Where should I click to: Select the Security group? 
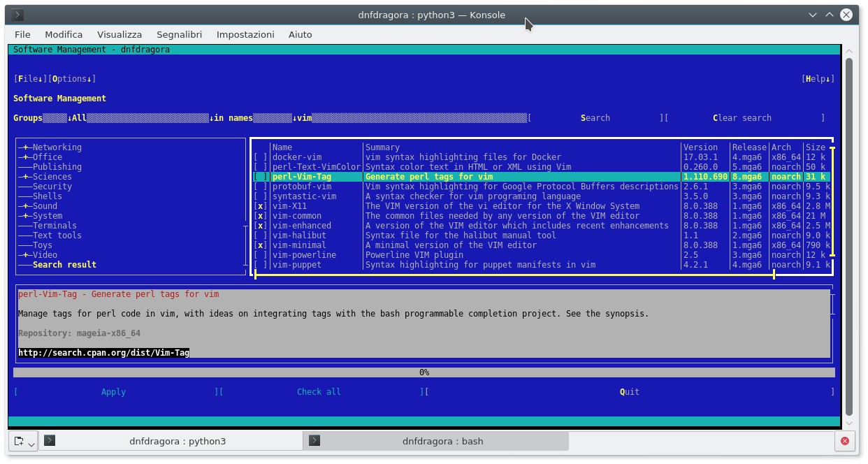[52, 187]
